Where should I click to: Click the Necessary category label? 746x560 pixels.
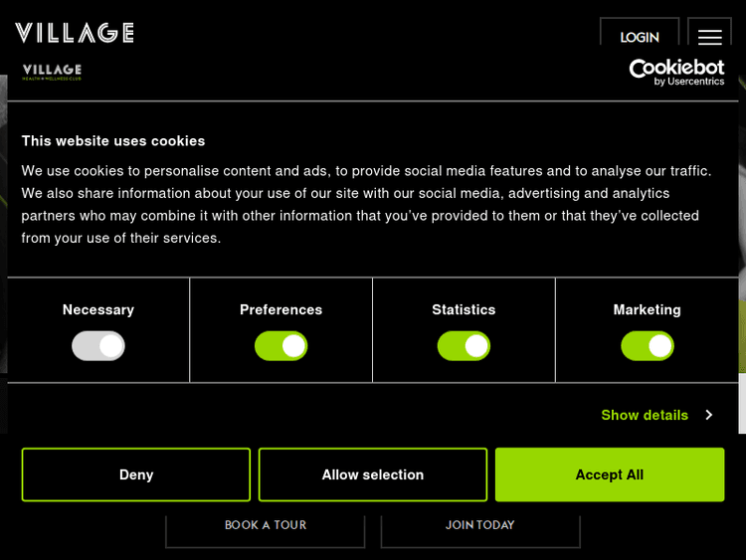[x=98, y=309]
